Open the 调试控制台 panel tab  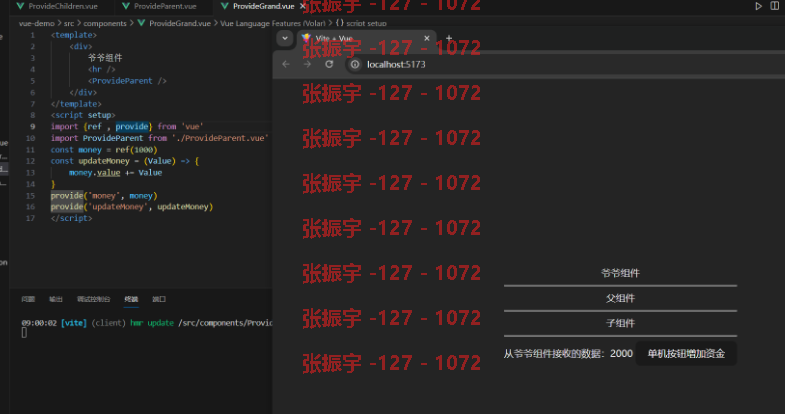(94, 299)
